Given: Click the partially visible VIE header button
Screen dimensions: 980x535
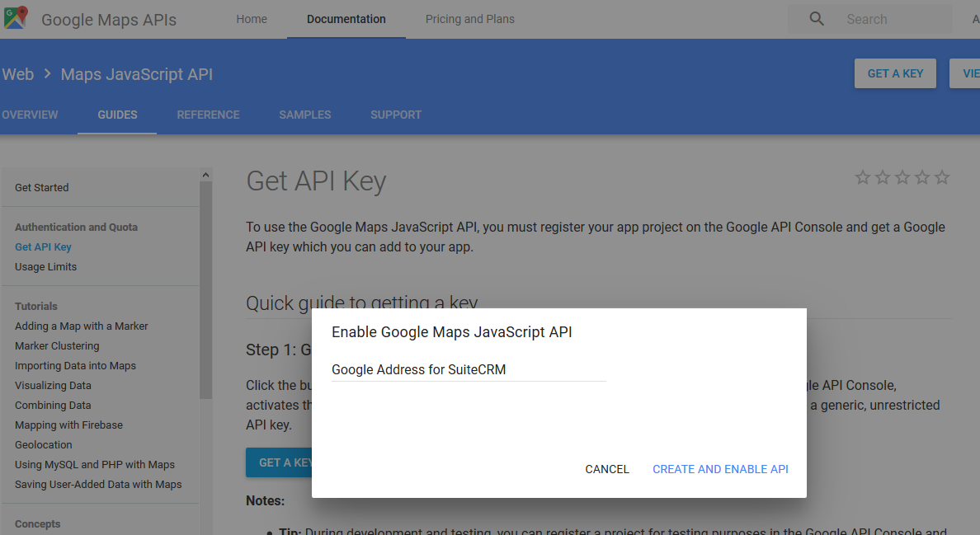Looking at the screenshot, I should point(965,73).
